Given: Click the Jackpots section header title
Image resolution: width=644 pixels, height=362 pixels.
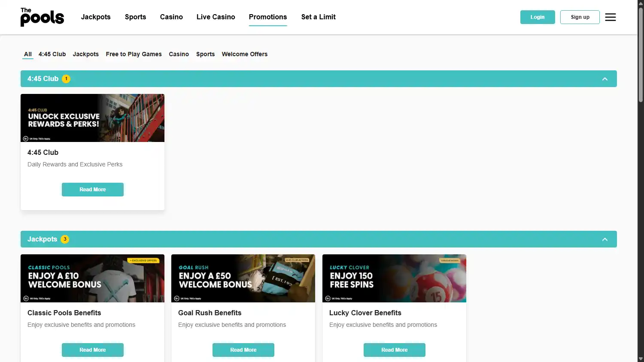Looking at the screenshot, I should click(42, 239).
